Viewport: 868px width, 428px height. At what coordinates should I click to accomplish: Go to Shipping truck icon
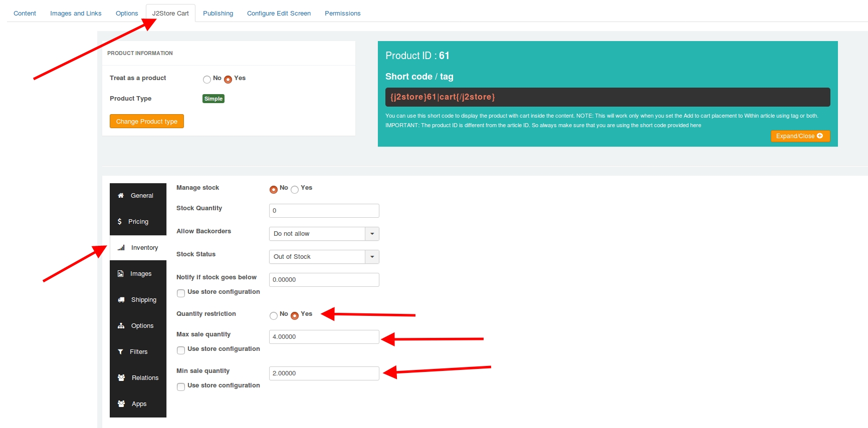point(121,300)
